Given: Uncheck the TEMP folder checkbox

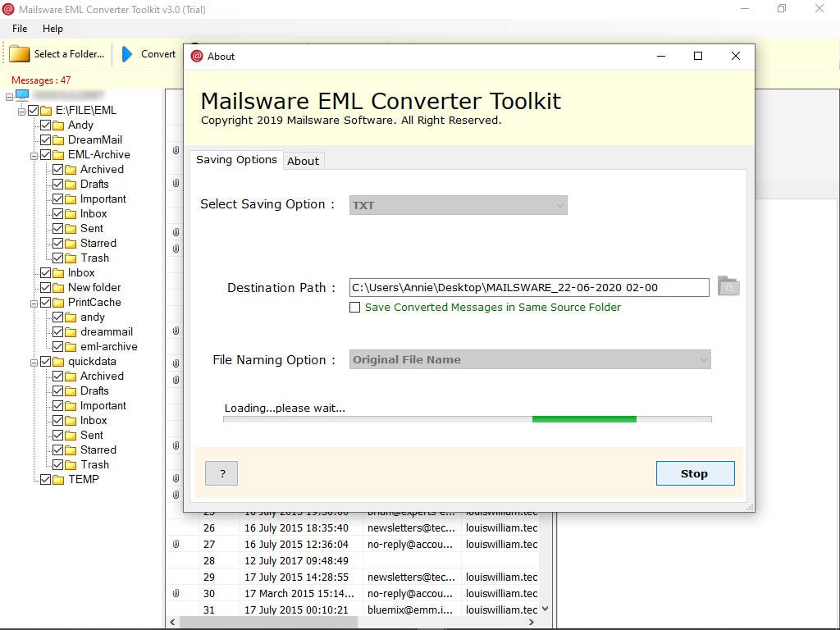Looking at the screenshot, I should tap(45, 479).
